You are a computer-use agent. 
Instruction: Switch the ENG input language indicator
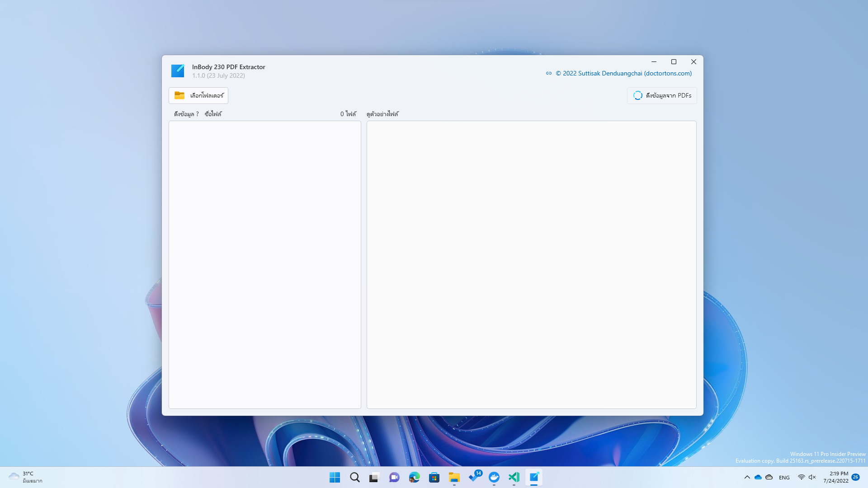[784, 478]
